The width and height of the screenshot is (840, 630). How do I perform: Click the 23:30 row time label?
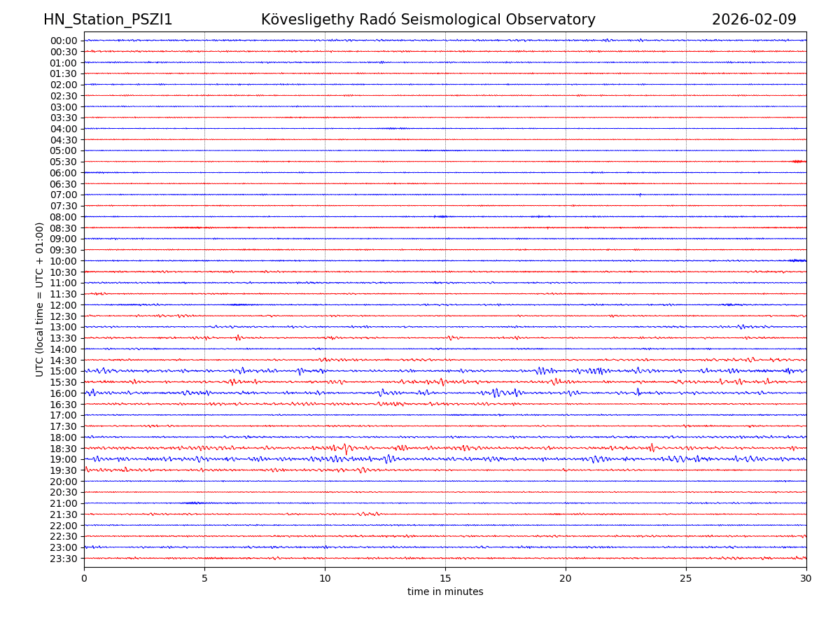point(64,559)
